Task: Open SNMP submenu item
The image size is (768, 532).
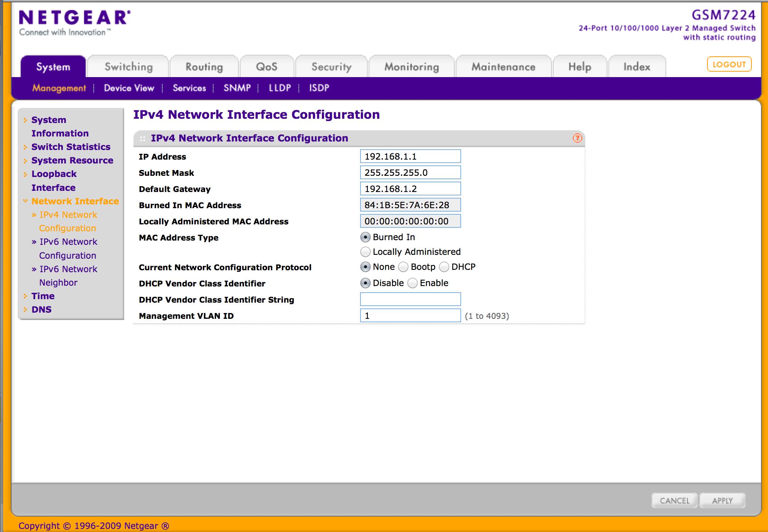Action: (237, 88)
